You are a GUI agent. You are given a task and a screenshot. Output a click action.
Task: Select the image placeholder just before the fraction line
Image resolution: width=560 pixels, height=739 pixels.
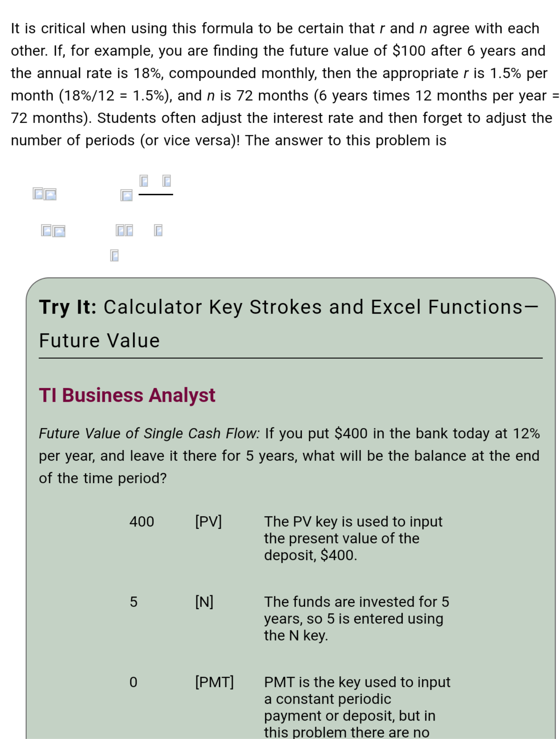[x=126, y=196]
